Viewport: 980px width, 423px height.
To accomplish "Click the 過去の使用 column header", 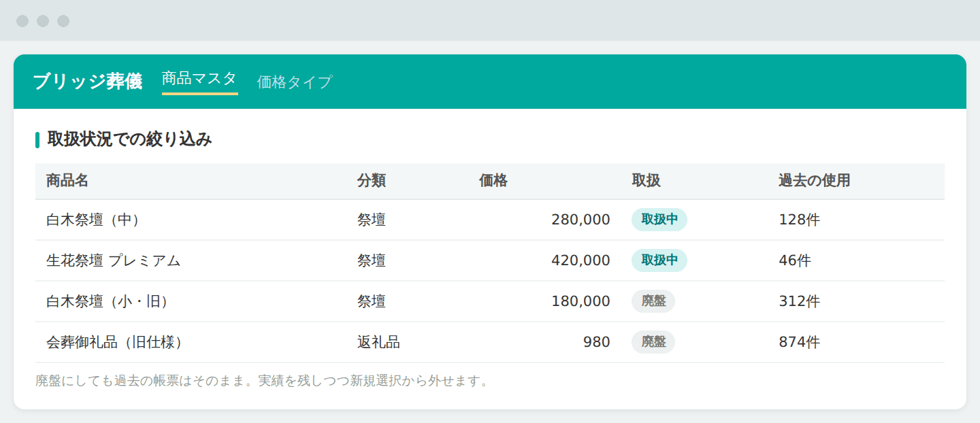I will pyautogui.click(x=815, y=181).
